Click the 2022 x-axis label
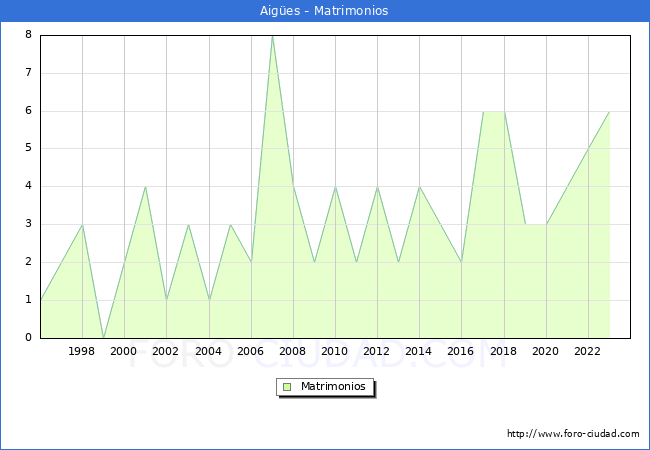Viewport: 650px width, 450px height. pyautogui.click(x=588, y=351)
